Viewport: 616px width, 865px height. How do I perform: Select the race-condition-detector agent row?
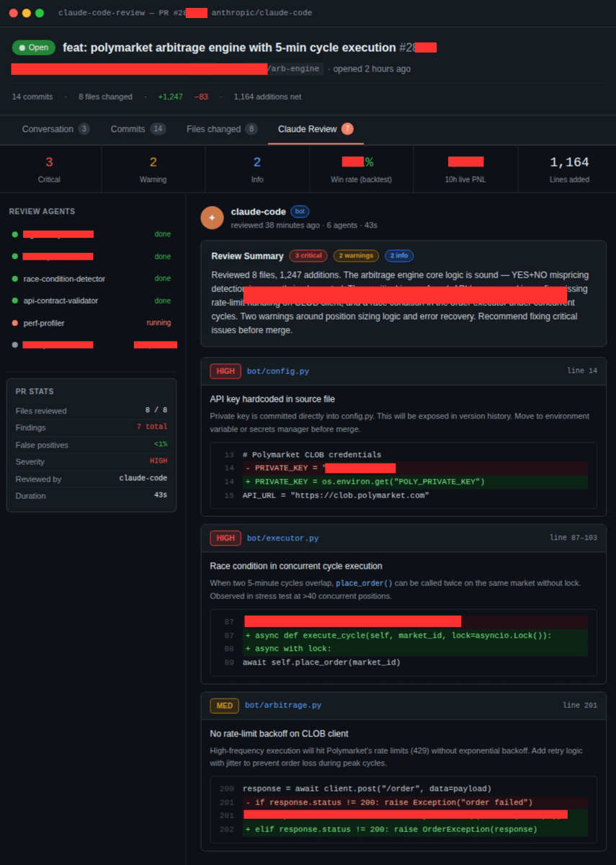[x=91, y=279]
